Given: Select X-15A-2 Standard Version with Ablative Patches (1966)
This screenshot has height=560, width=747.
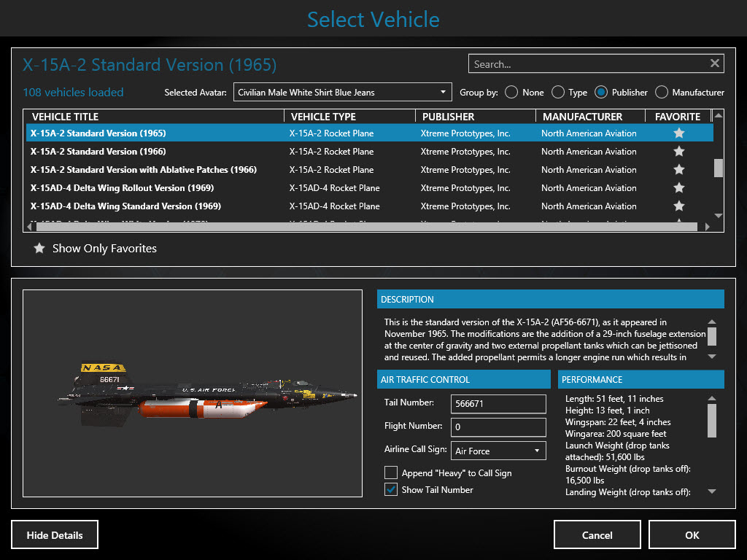Looking at the screenshot, I should click(370, 169).
